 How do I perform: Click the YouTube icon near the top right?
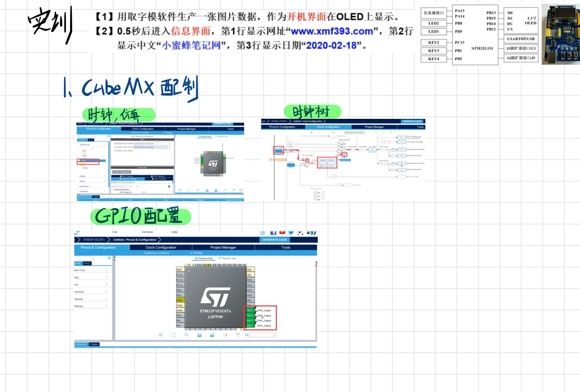282,232
